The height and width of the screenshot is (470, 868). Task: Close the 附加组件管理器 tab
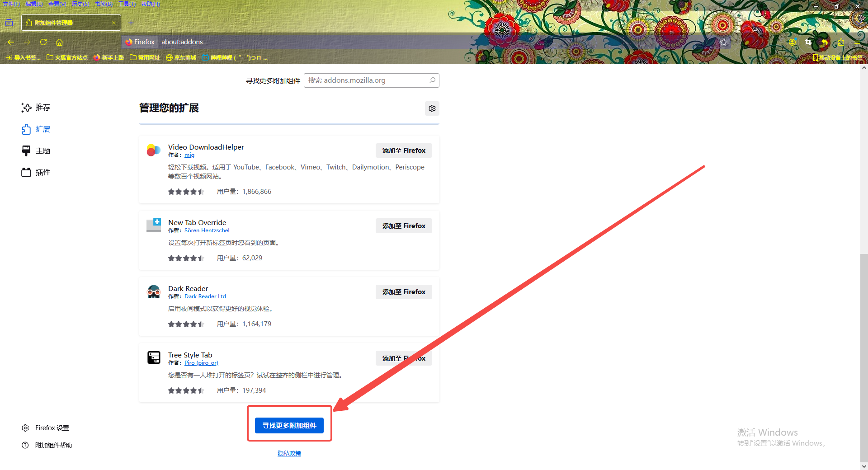click(x=114, y=23)
